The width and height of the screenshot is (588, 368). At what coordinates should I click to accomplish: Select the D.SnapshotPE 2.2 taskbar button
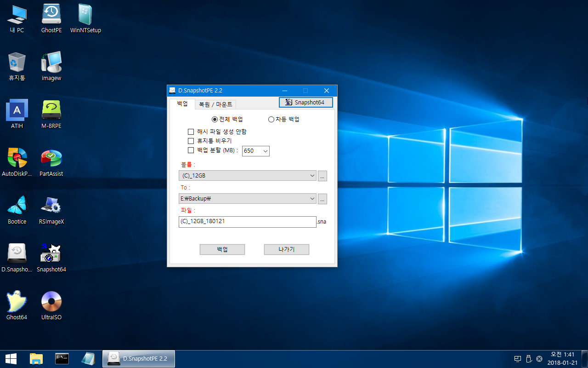(x=138, y=359)
